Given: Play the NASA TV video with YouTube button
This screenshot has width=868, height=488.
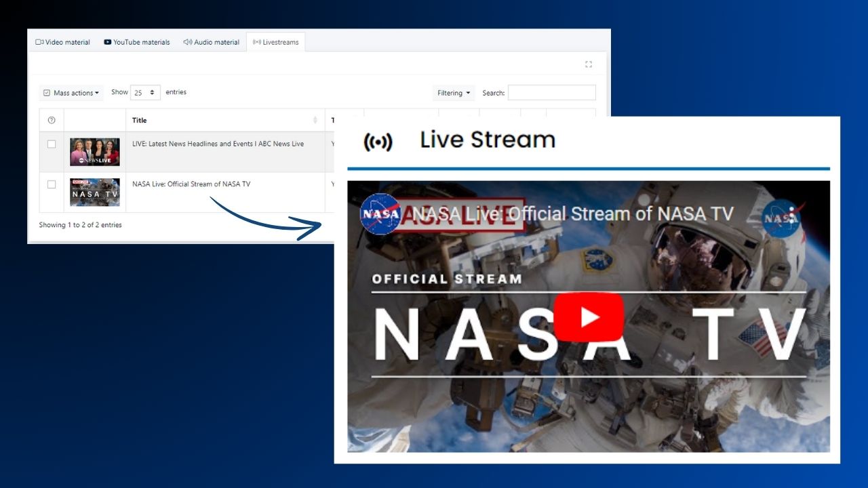Looking at the screenshot, I should (x=589, y=317).
